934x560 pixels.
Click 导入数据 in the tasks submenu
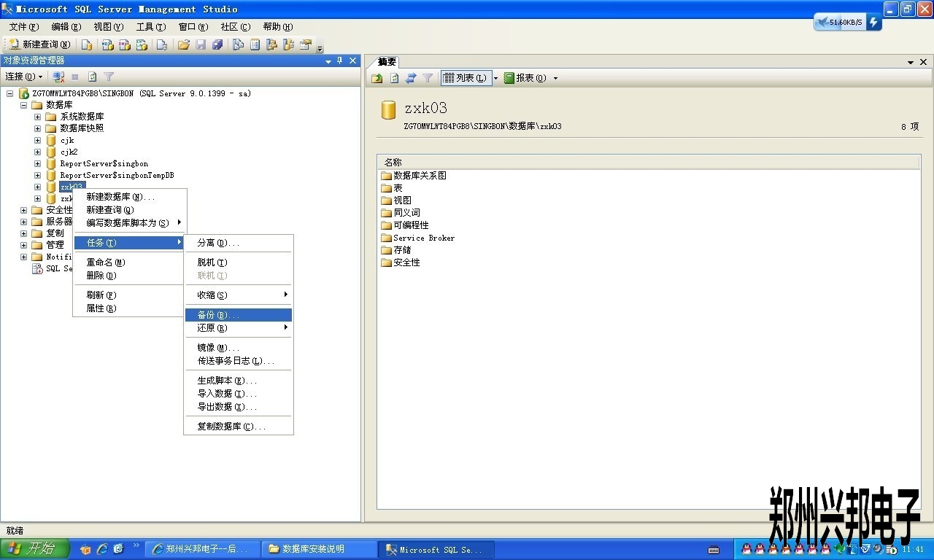(x=239, y=394)
